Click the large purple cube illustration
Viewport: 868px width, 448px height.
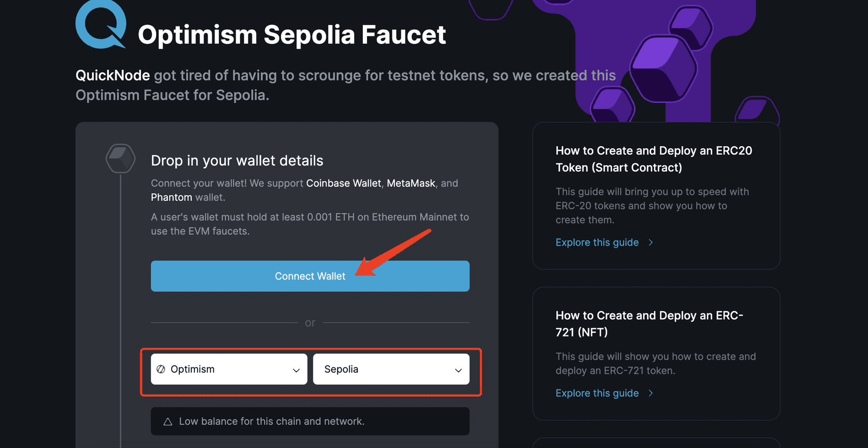click(663, 68)
